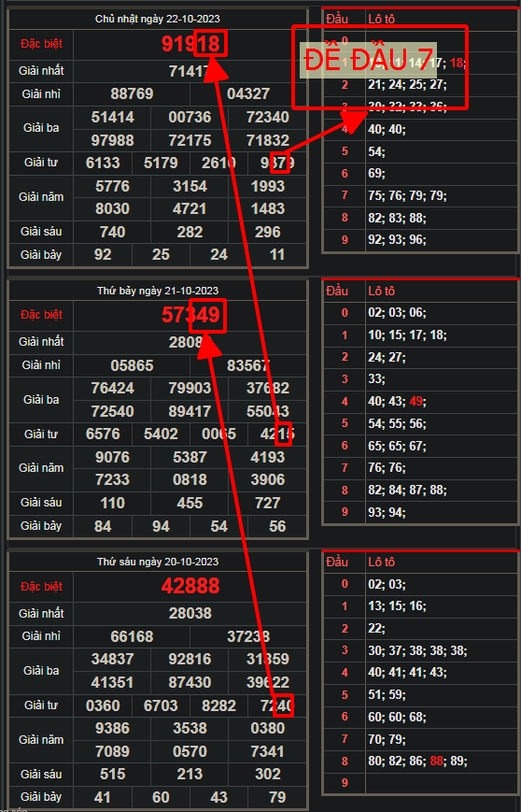Click the Lô tô row 75; 76; 79; 79
521x812 pixels.
tap(407, 195)
